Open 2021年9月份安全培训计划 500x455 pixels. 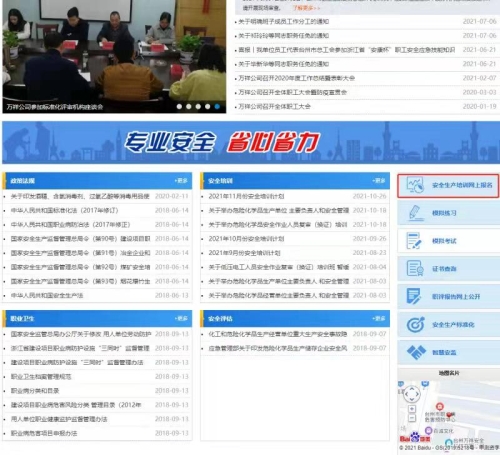244,253
